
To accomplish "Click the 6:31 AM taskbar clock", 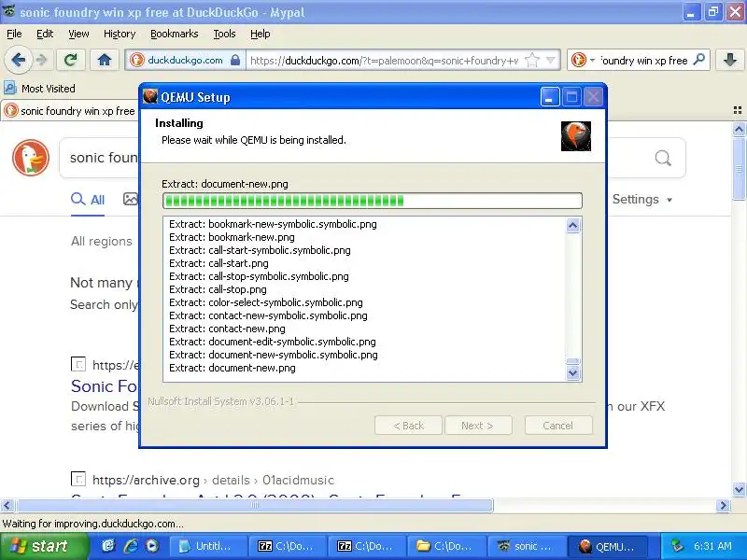I will tap(712, 546).
